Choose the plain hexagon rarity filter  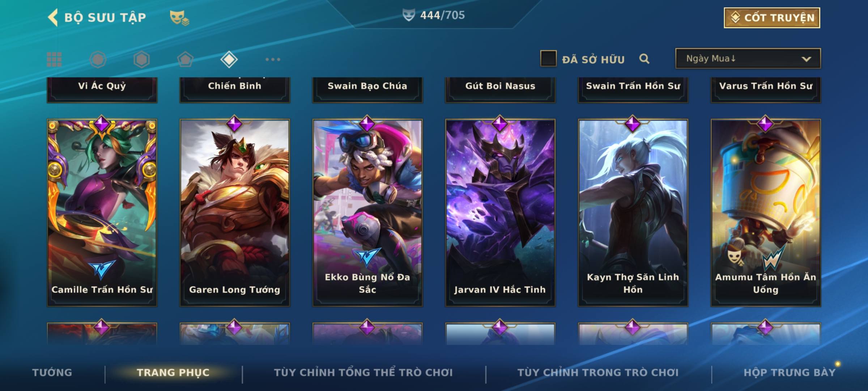point(141,59)
